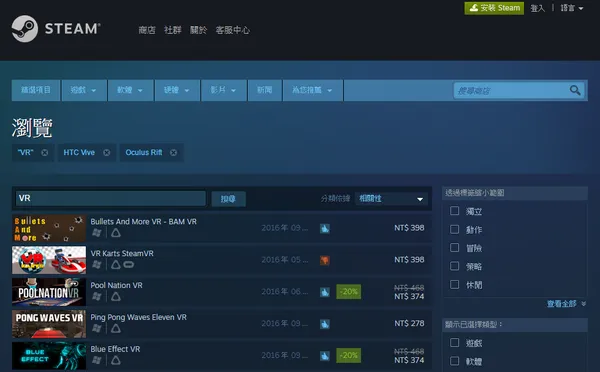This screenshot has height=372, width=600.
Task: Open the 商店 top menu
Action: (x=147, y=30)
